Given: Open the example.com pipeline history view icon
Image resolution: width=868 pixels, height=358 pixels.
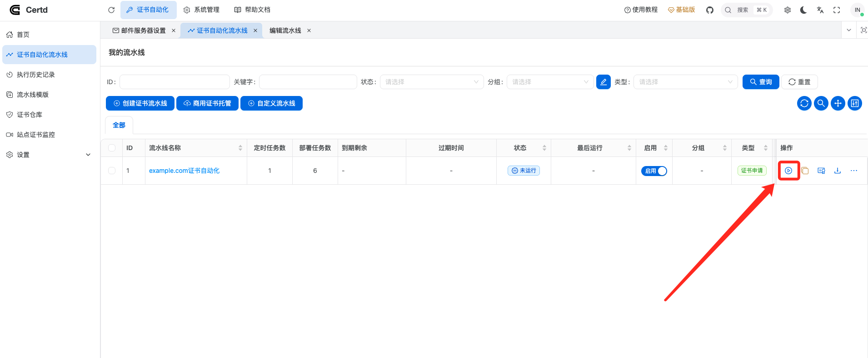Looking at the screenshot, I should (x=821, y=171).
